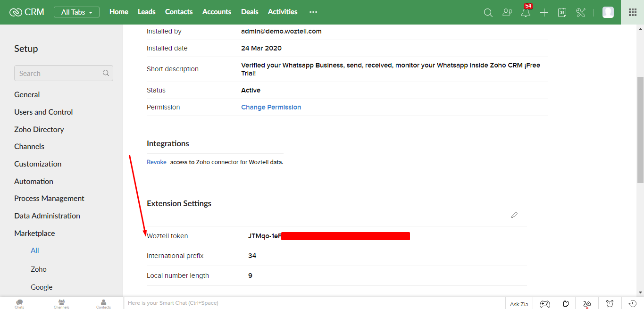Click the International prefix value 34

coord(252,256)
